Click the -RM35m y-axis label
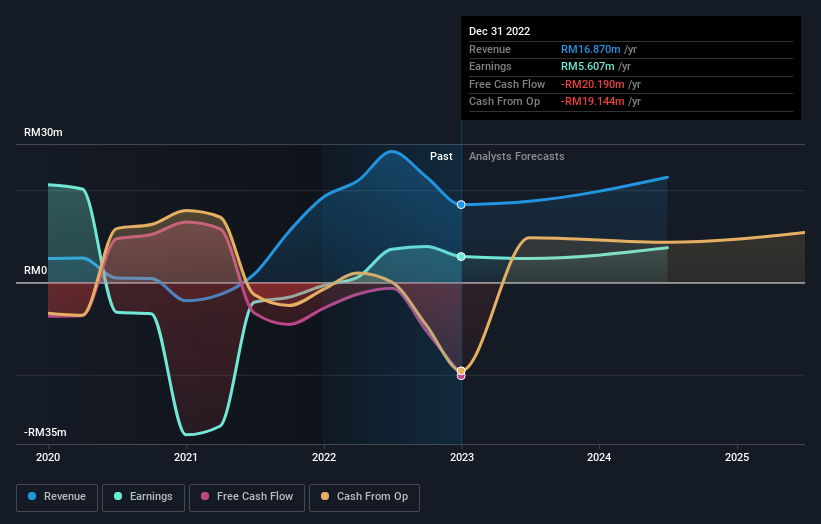Screen dimensions: 821x524 point(45,432)
